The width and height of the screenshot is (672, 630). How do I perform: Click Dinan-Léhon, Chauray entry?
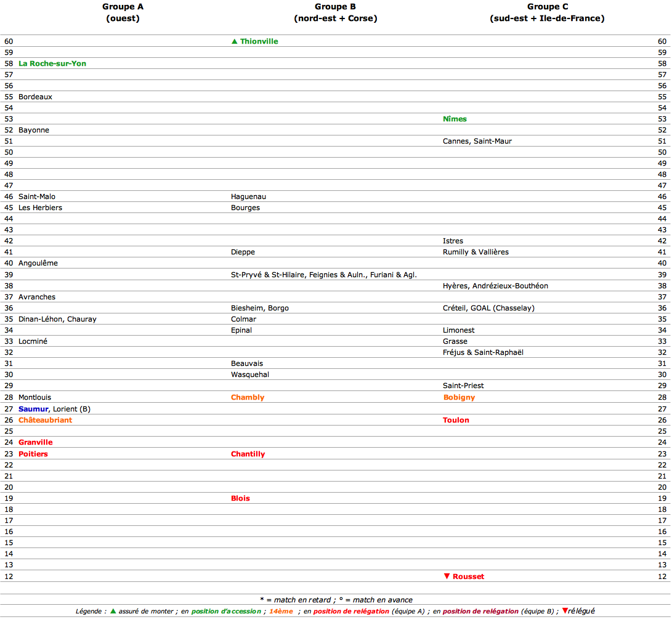[57, 319]
